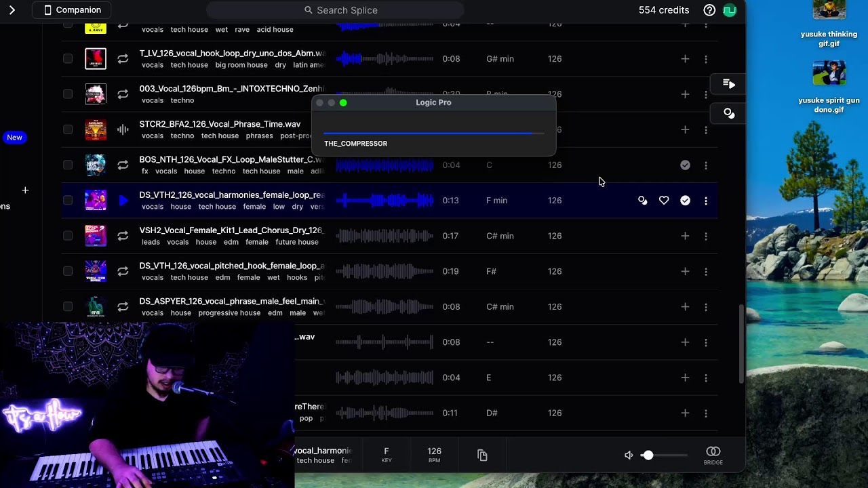The image size is (868, 488).
Task: Open more options for 003_Vocal_126bpm row
Action: point(706,94)
